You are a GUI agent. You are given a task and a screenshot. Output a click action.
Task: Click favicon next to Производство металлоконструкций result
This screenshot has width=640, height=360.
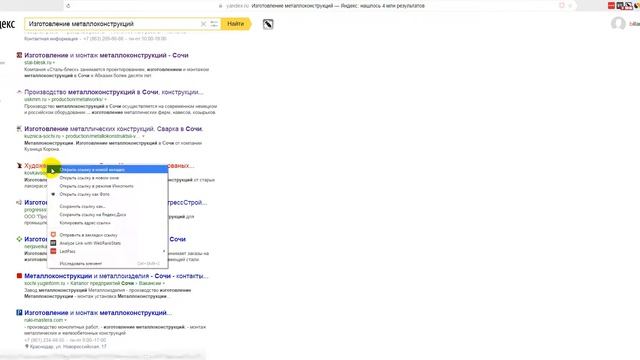[19, 92]
